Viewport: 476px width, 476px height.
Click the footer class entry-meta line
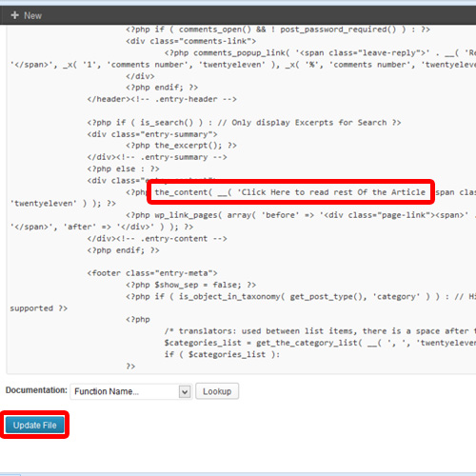[x=152, y=273]
